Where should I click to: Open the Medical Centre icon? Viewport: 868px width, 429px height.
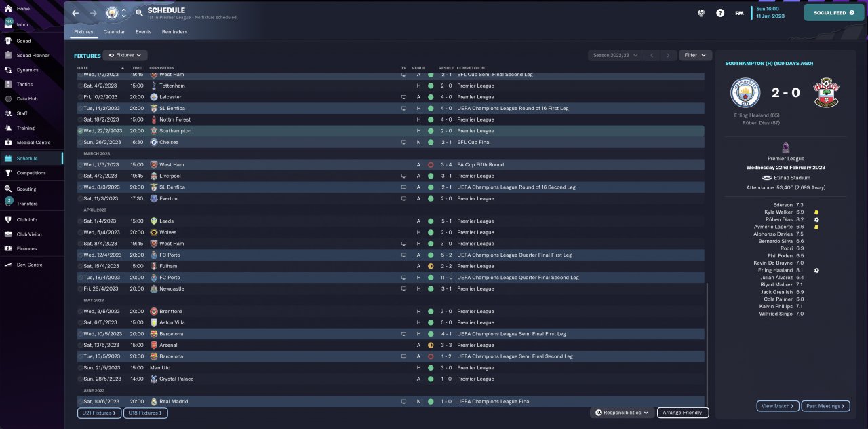point(9,143)
